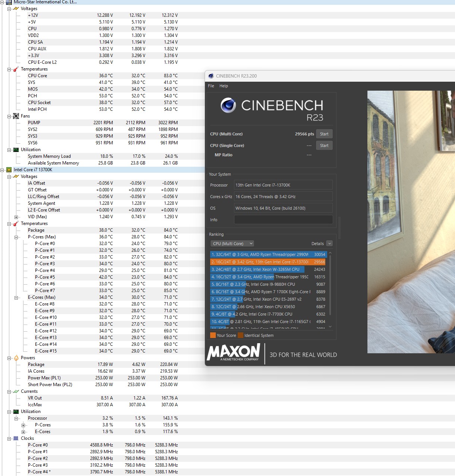Screen dimensions: 455x476
Task: Click the Processor field showing i7-13700K
Action: point(283,185)
